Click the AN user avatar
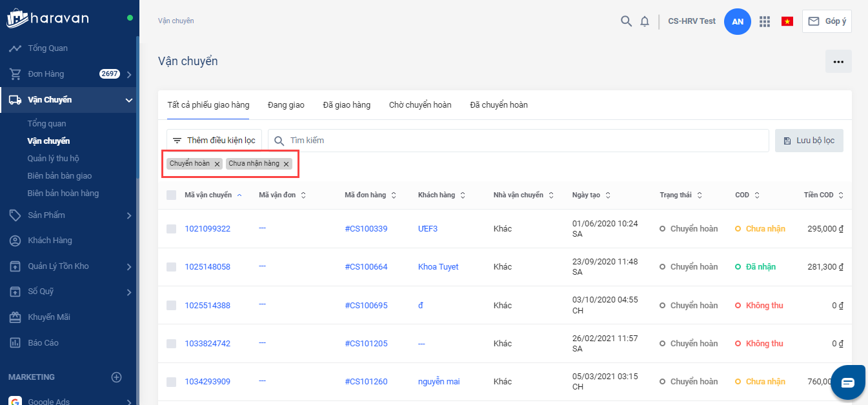The height and width of the screenshot is (405, 868). click(738, 21)
